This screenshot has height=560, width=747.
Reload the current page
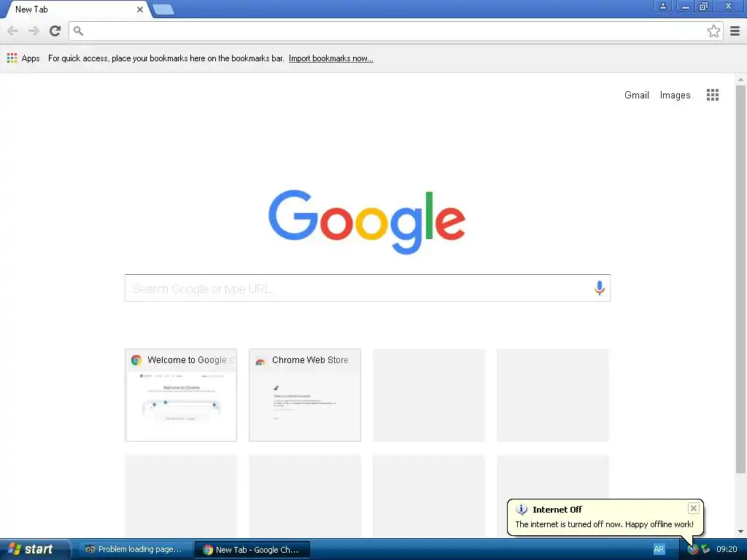pos(55,31)
